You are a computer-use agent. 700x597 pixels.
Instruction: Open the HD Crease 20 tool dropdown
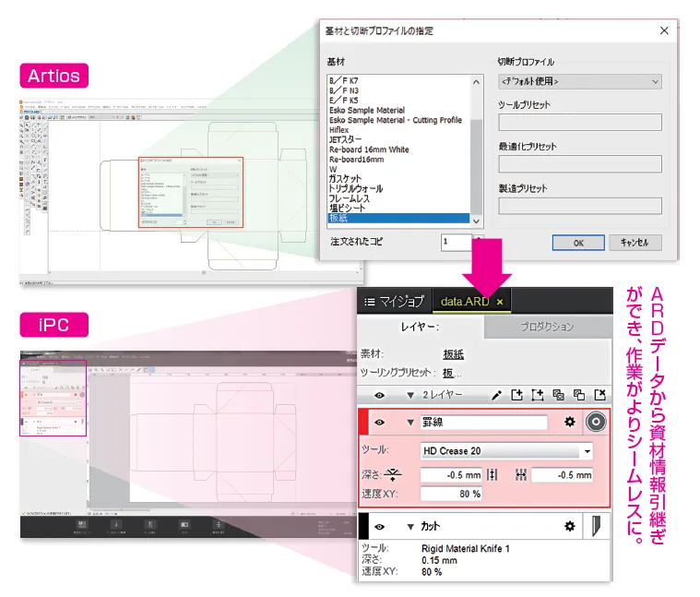[587, 451]
